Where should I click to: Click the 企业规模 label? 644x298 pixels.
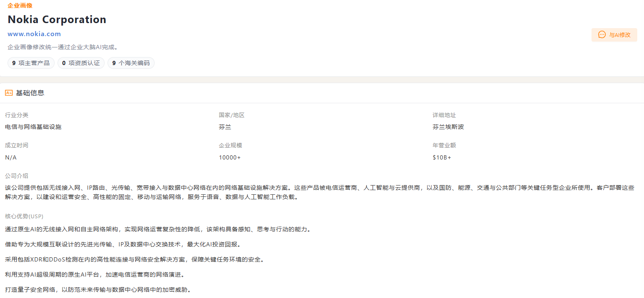click(231, 145)
